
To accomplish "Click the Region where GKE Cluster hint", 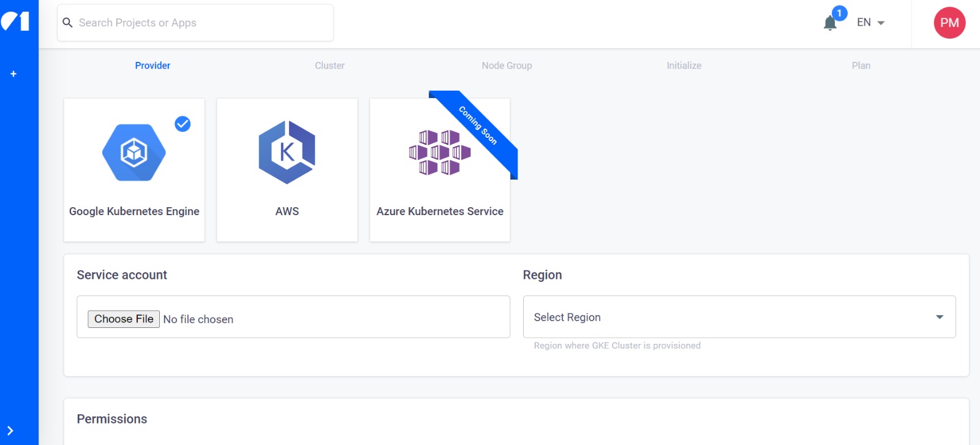I will [x=617, y=346].
